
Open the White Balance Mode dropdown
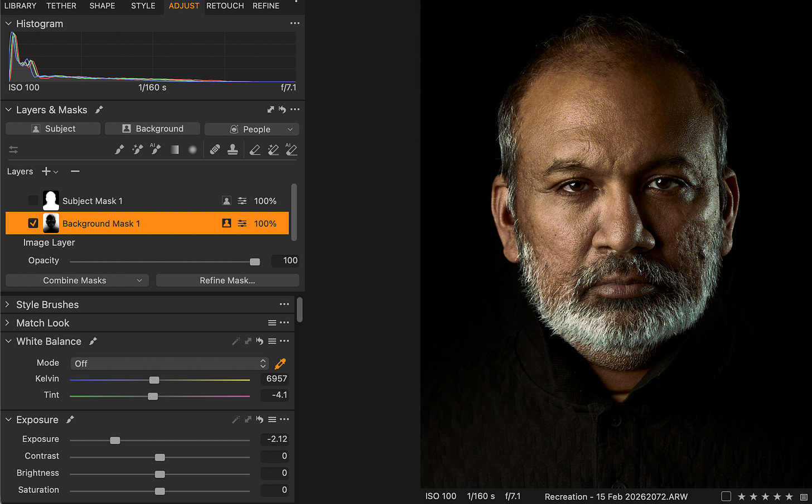point(170,364)
